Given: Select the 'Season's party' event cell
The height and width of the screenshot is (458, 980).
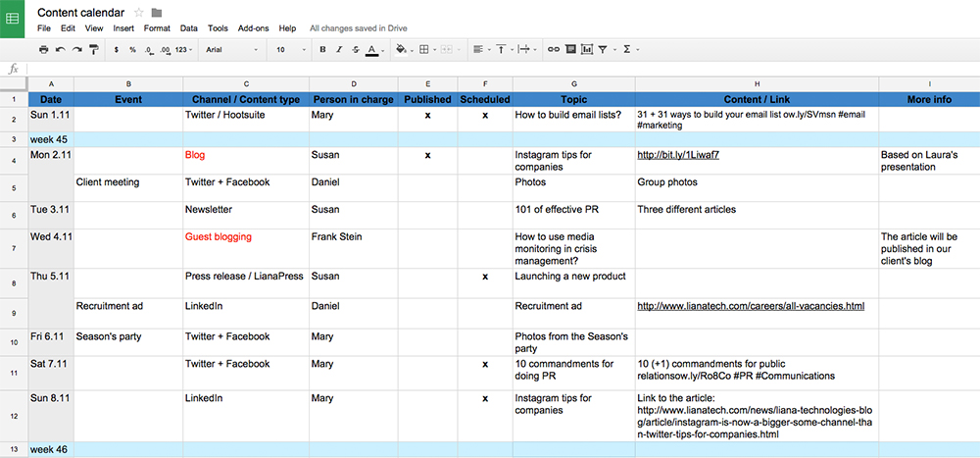Looking at the screenshot, I should (128, 342).
